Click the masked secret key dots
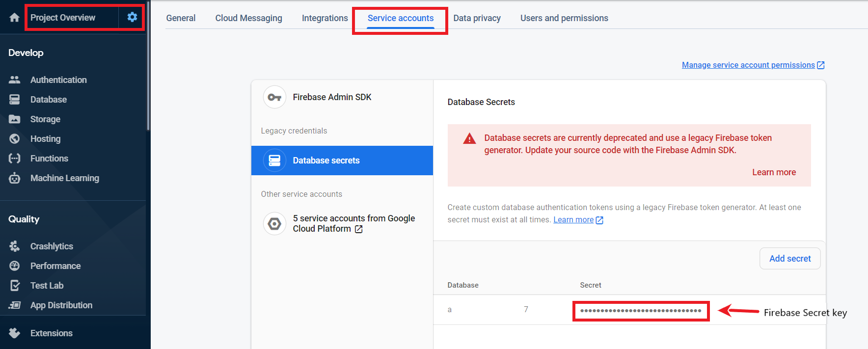This screenshot has width=868, height=349. (641, 311)
